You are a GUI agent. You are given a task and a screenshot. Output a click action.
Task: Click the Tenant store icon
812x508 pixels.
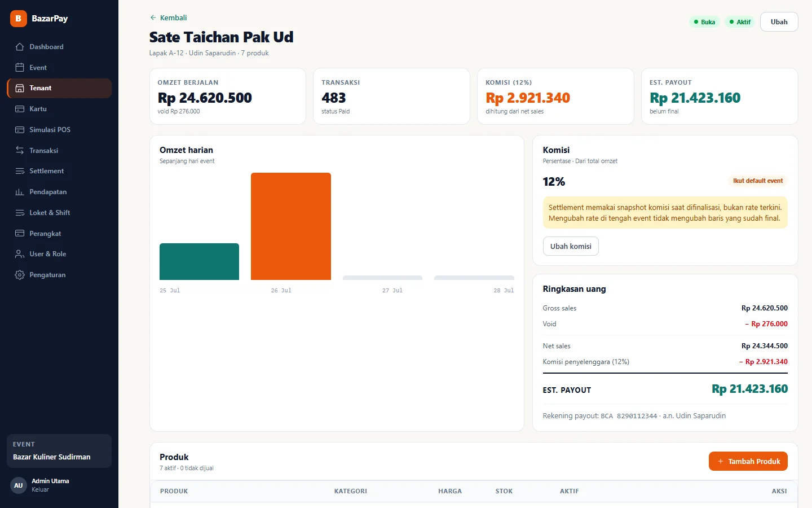coord(20,88)
